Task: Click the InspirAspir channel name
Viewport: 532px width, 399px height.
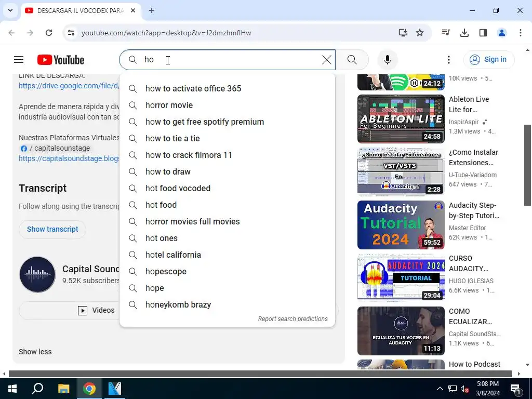Action: click(x=464, y=122)
